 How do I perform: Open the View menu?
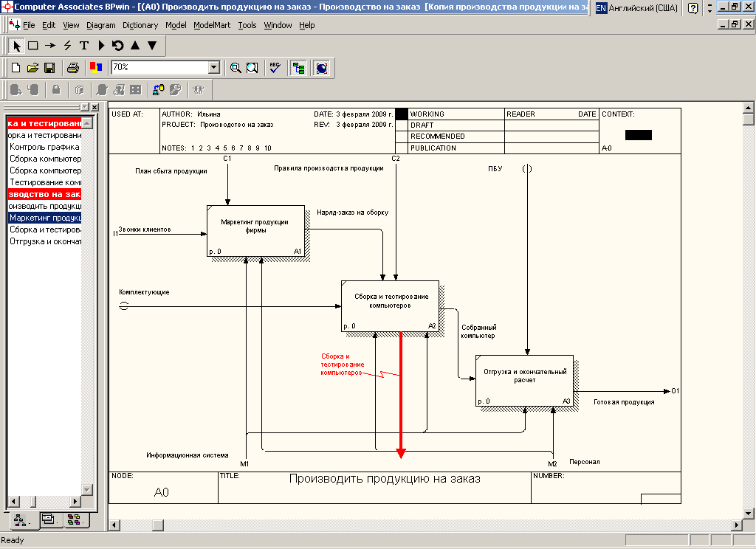point(71,25)
